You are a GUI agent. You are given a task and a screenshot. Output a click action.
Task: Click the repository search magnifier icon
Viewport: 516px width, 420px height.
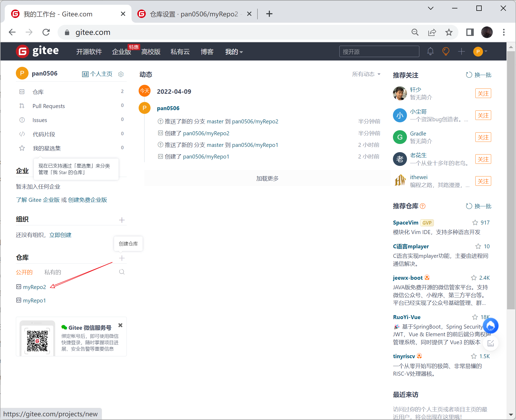point(122,272)
